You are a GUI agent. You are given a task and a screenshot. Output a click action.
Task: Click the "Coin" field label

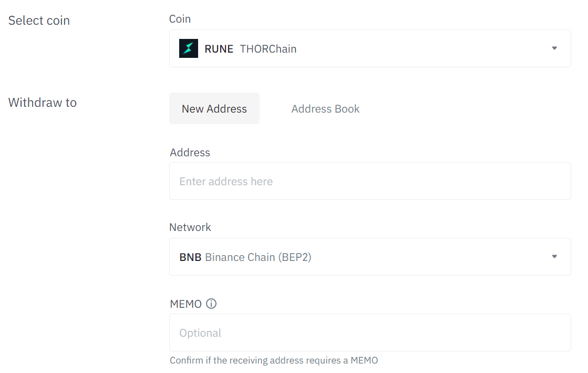coord(180,19)
